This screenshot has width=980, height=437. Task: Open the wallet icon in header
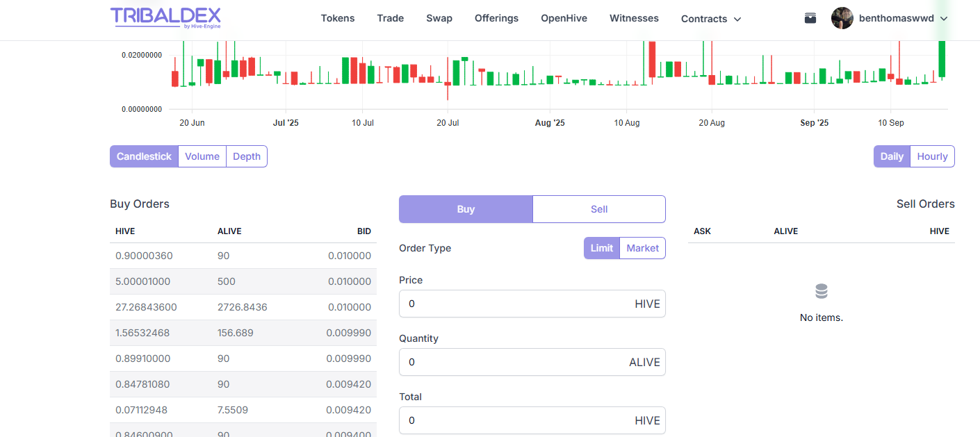click(x=810, y=18)
